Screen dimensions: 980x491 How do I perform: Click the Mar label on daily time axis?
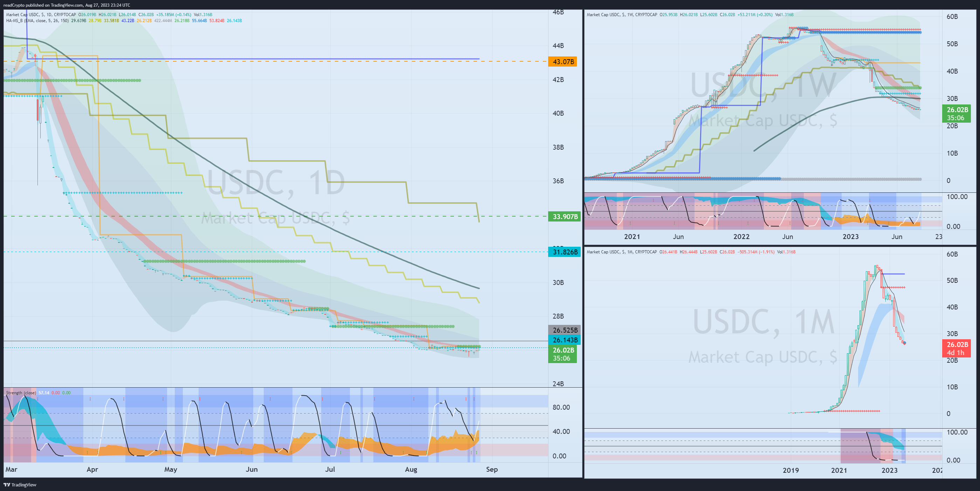pos(12,469)
